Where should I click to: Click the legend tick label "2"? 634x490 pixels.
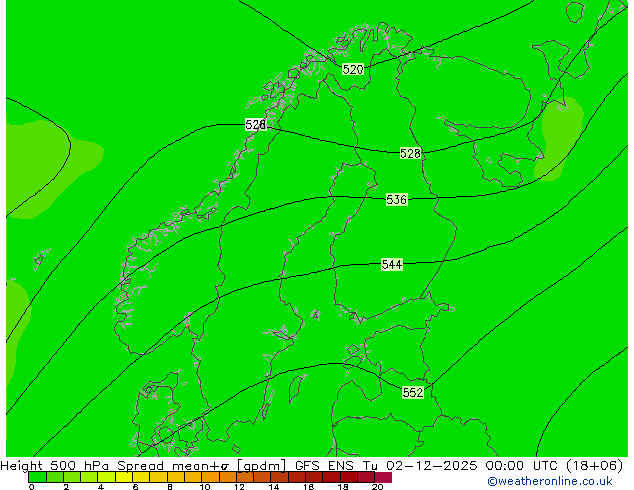point(66,487)
